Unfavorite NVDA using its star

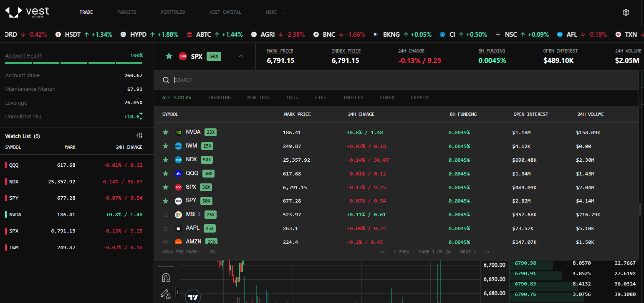166,133
